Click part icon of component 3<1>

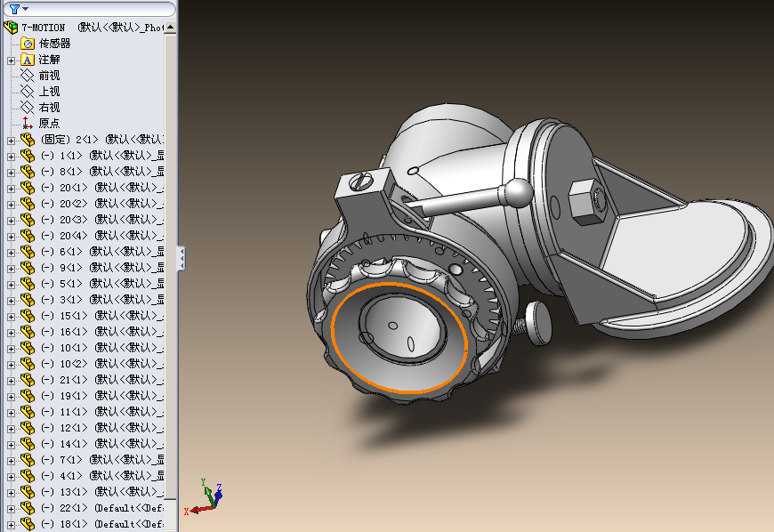tap(28, 300)
